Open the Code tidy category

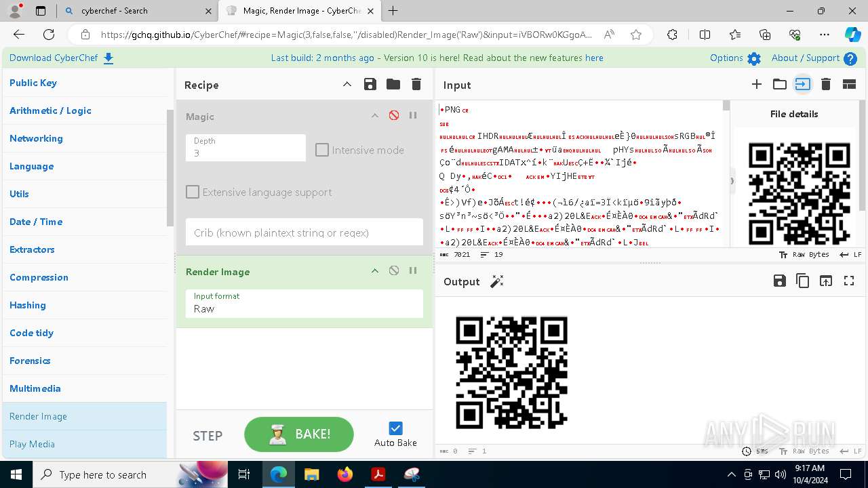(x=85, y=333)
